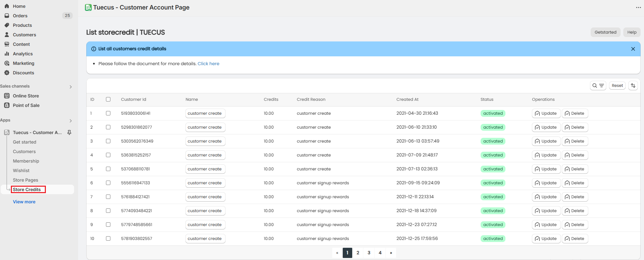Toggle the select-all checkbox in header
Screen dimensions: 644x260
(108, 99)
